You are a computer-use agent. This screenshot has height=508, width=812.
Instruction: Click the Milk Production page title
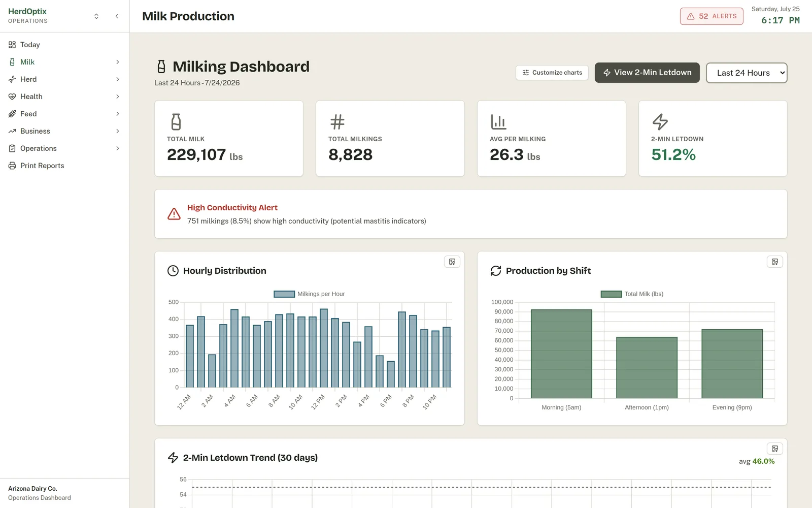coord(188,16)
